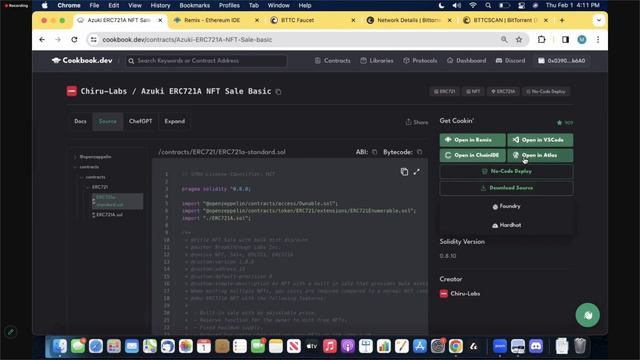The width and height of the screenshot is (640, 360).
Task: Click Download Source button
Action: 506,188
